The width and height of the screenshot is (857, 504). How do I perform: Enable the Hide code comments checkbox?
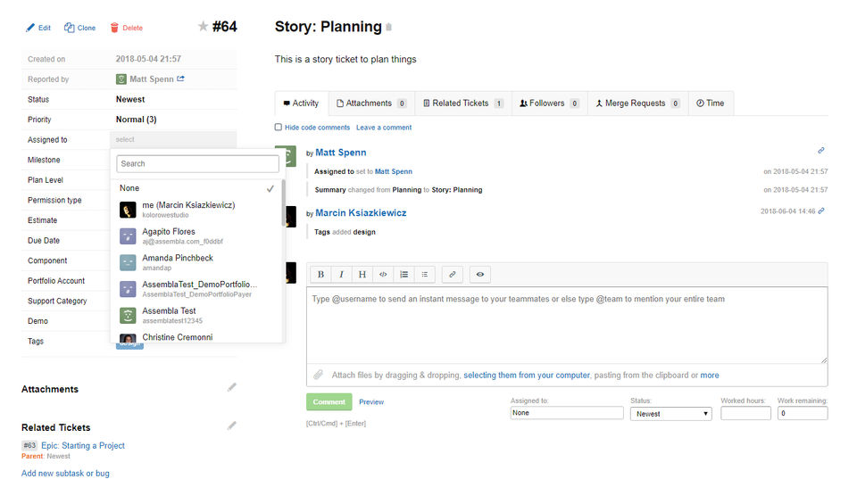click(x=279, y=128)
